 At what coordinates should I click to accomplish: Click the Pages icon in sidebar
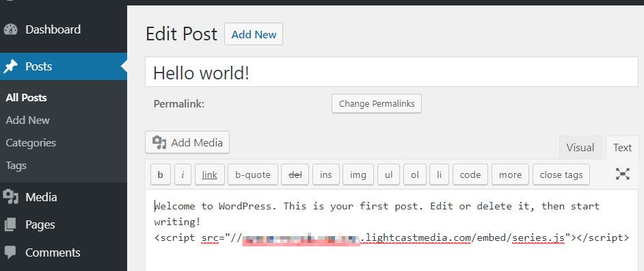pos(11,224)
